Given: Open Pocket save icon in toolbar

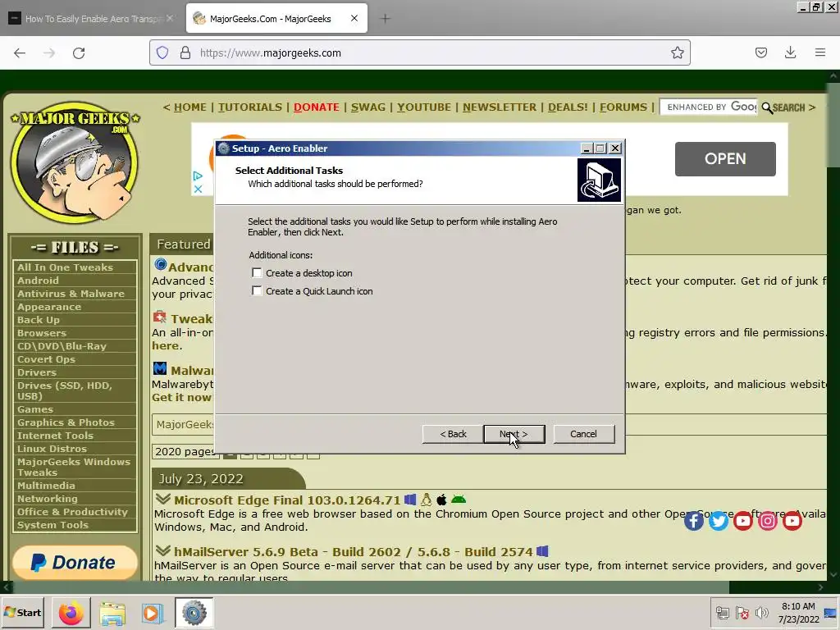Looking at the screenshot, I should 761,52.
